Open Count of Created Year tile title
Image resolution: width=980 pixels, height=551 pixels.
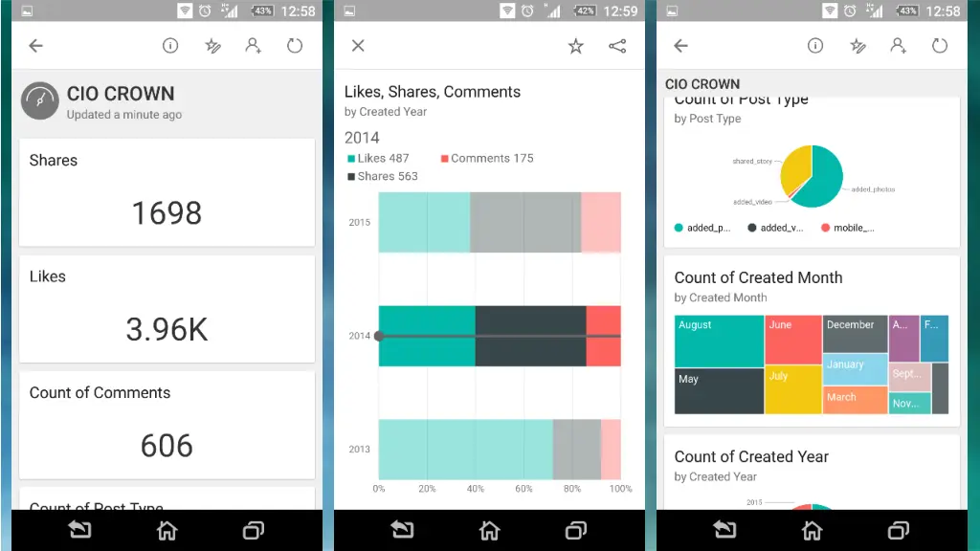(751, 456)
